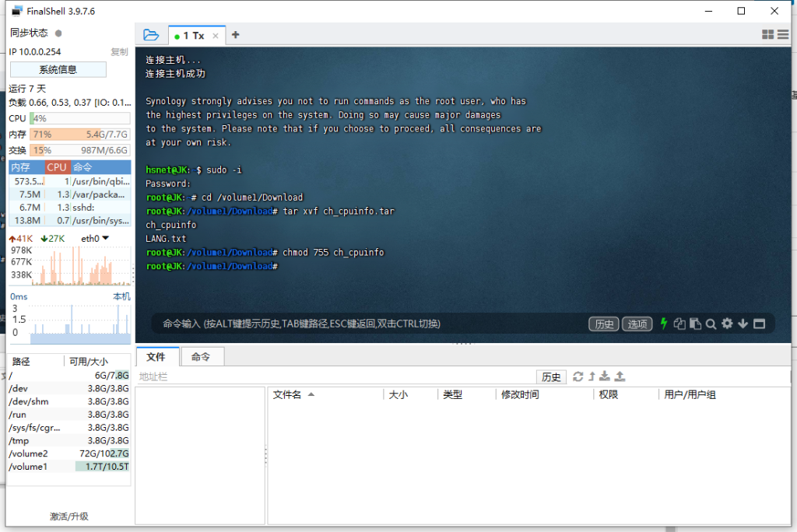797x532 pixels.
Task: Click the 命令 process column header
Action: pos(100,167)
